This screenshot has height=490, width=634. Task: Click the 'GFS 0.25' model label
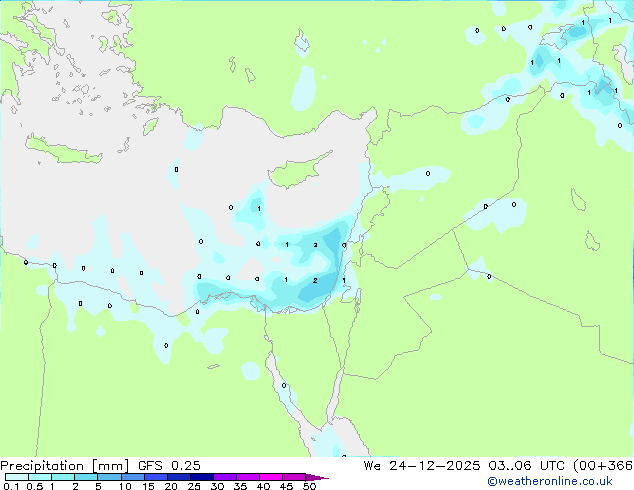click(169, 466)
